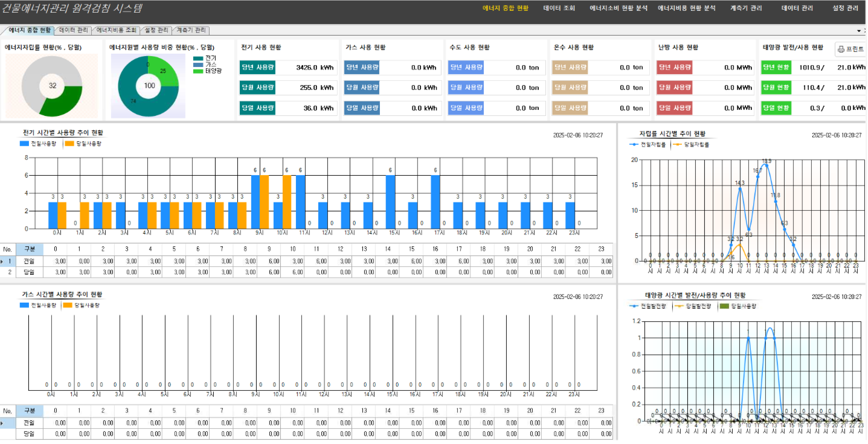Switch to 에너지비용 조회 tab
The height and width of the screenshot is (444, 868).
coord(117,30)
